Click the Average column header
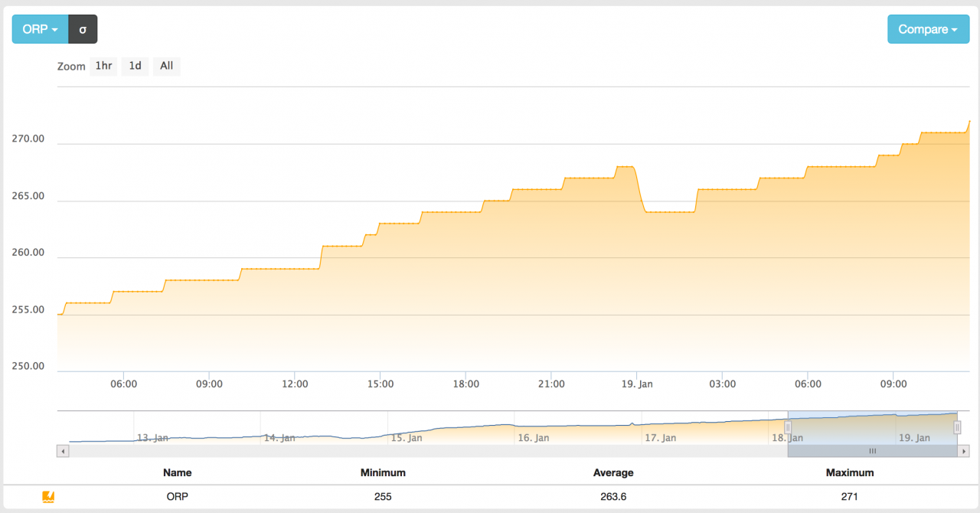980x513 pixels. (613, 472)
